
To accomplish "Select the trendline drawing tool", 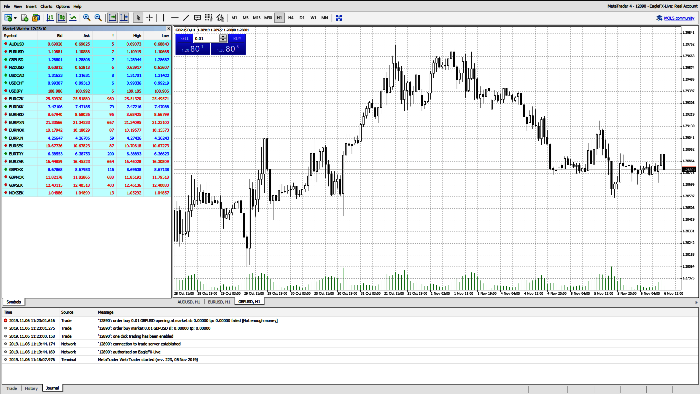I will point(186,17).
